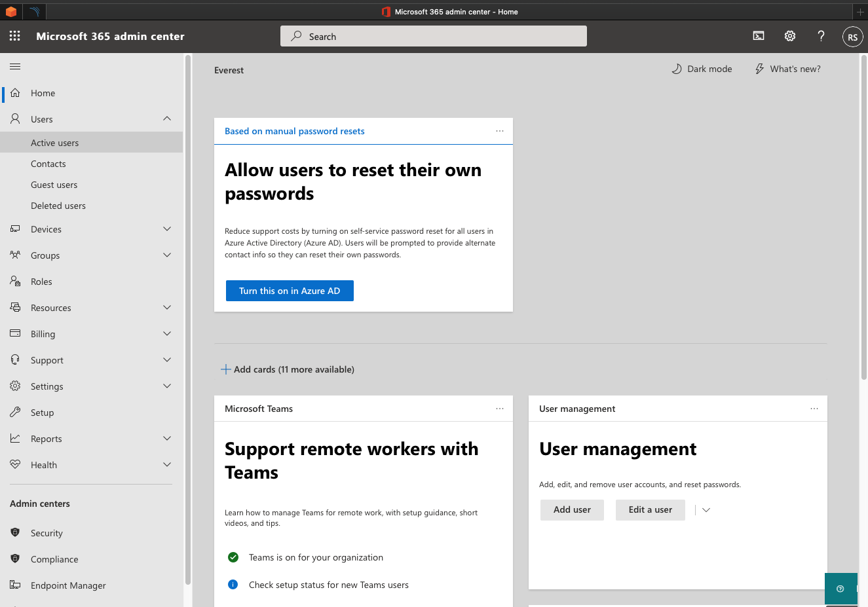Open Setup page in navigation
The image size is (868, 607).
[91, 413]
